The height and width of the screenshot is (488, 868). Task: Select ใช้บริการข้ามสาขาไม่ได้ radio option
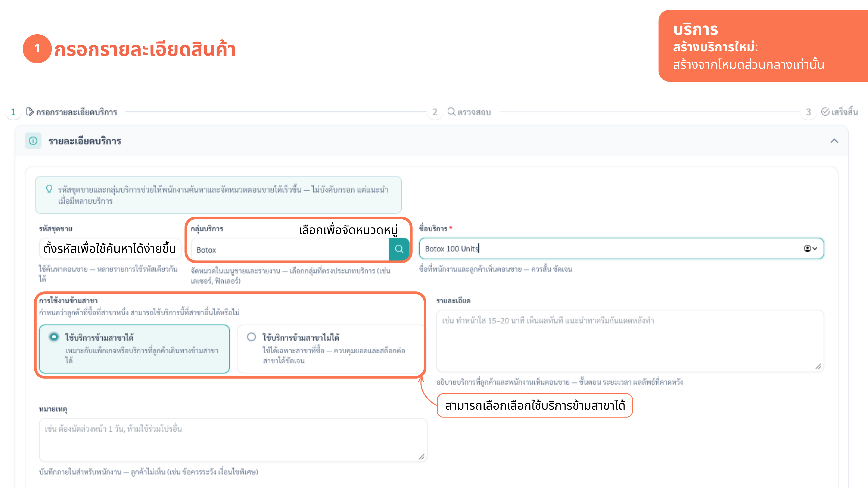(x=251, y=337)
